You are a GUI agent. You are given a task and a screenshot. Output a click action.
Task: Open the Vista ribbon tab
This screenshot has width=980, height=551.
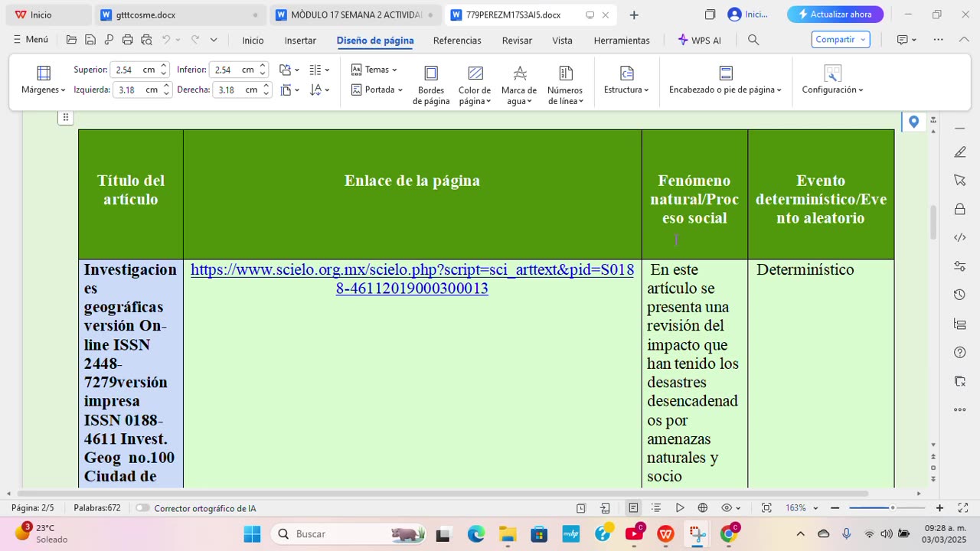tap(562, 41)
